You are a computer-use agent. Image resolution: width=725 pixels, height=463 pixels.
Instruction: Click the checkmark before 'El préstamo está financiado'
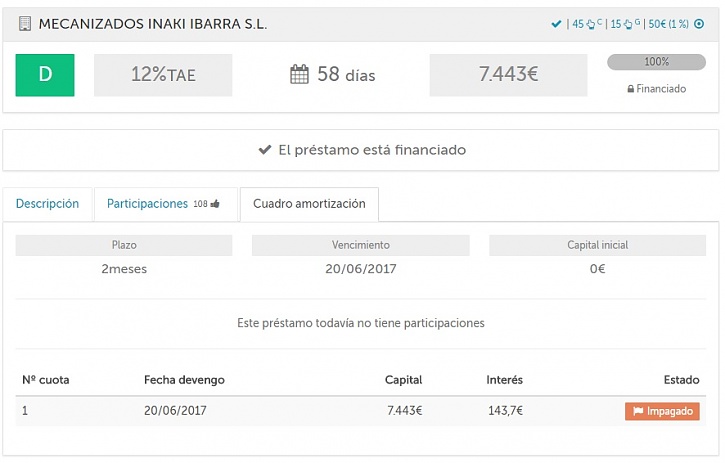[265, 150]
